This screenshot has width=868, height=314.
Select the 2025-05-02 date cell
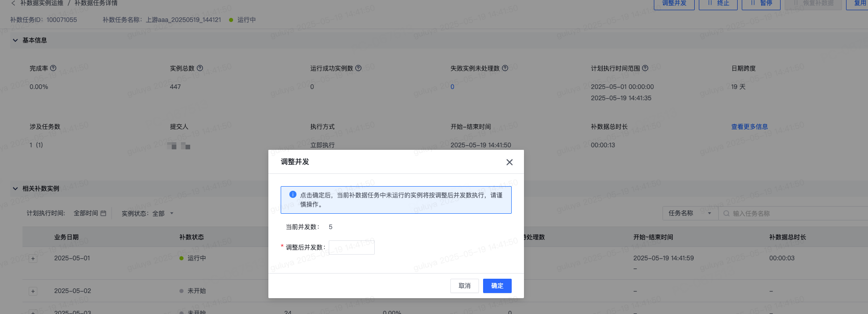73,291
